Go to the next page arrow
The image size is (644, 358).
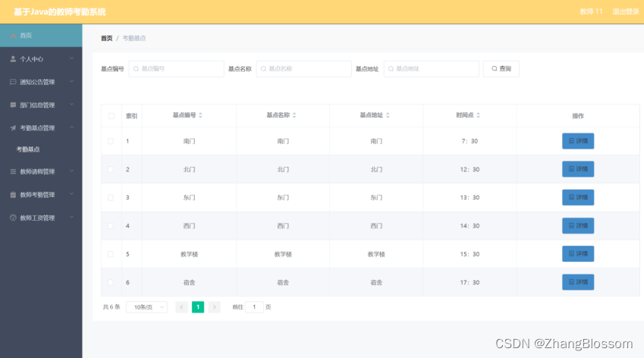click(x=215, y=307)
